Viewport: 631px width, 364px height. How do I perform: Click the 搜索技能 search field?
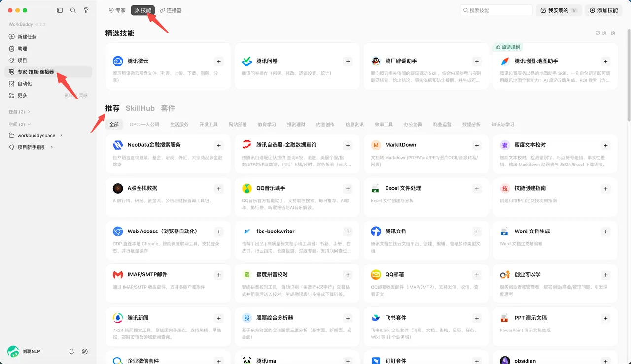coord(496,10)
